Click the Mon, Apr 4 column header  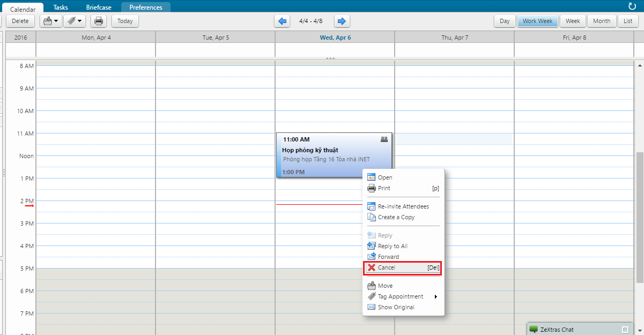click(96, 38)
